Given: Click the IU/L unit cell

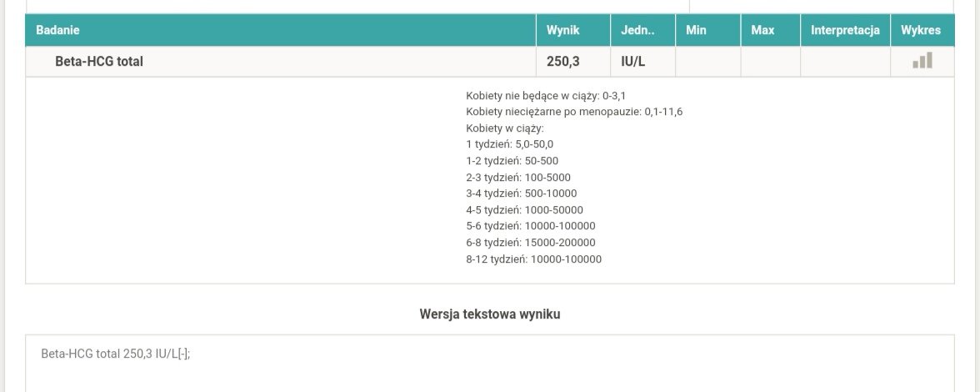Looking at the screenshot, I should [633, 61].
